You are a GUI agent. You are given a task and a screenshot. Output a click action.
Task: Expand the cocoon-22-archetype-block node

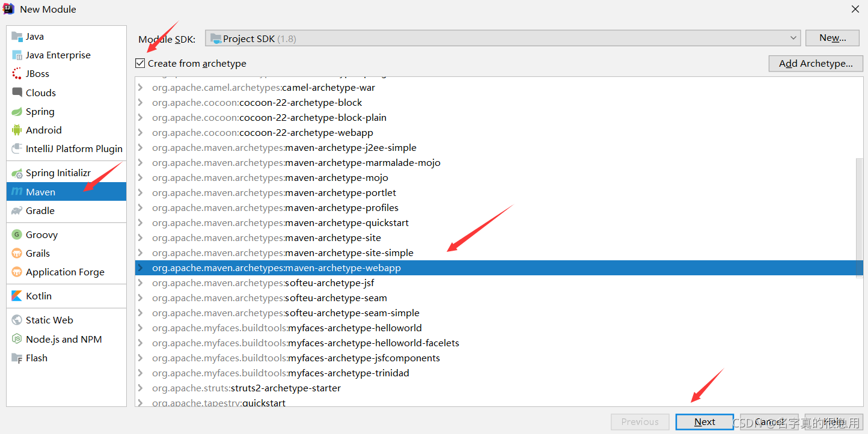141,103
